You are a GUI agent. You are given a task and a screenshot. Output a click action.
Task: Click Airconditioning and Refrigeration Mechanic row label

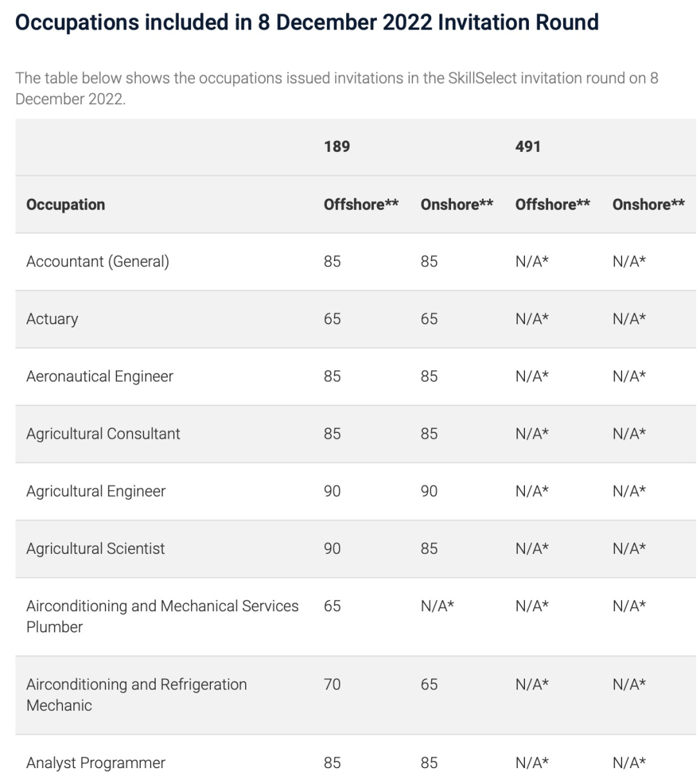coord(136,694)
